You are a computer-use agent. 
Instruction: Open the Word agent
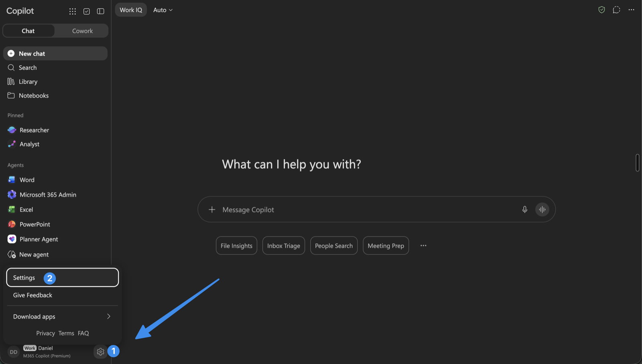click(55, 180)
